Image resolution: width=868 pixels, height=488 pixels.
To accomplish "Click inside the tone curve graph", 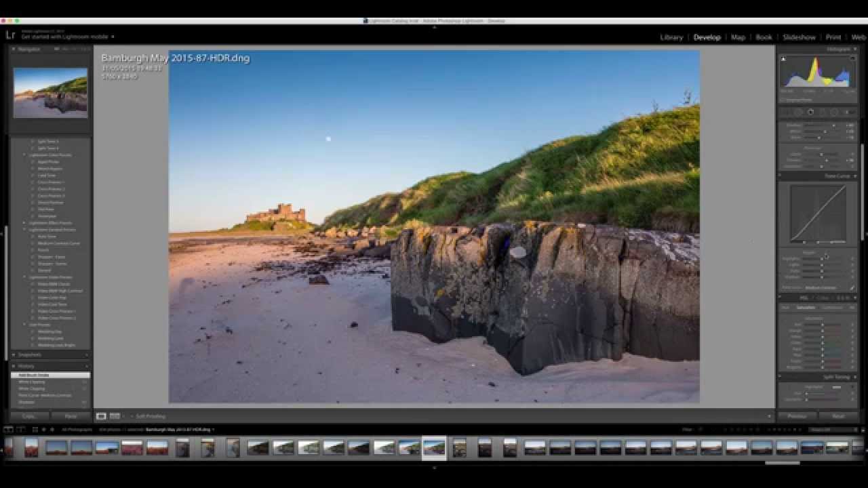I will (x=818, y=213).
